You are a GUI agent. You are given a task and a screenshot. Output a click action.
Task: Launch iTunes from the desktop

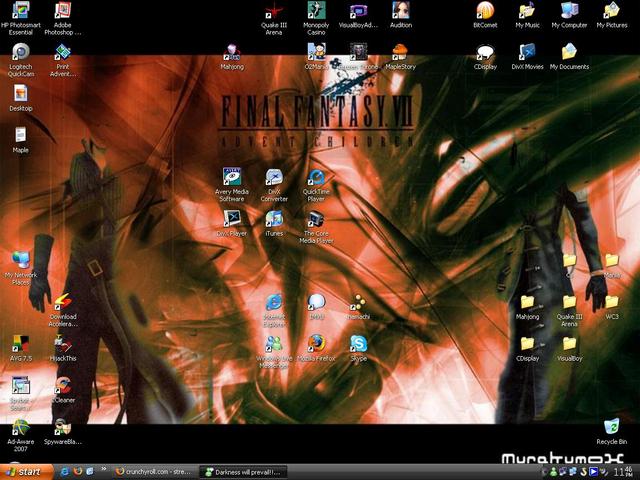click(274, 223)
